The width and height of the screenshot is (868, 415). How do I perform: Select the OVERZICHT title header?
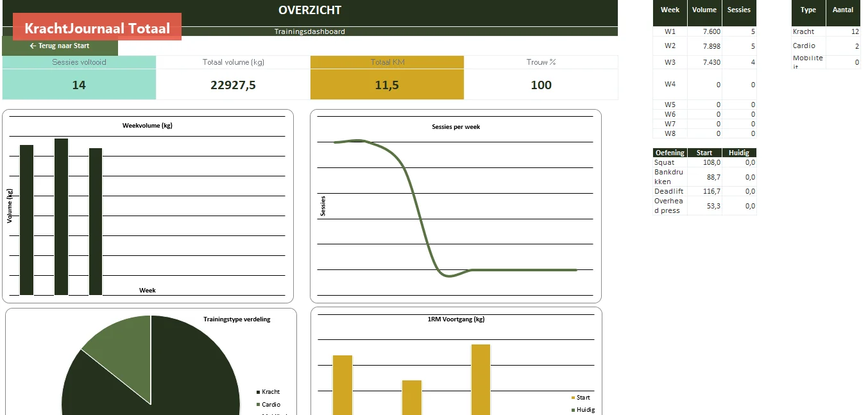(310, 10)
